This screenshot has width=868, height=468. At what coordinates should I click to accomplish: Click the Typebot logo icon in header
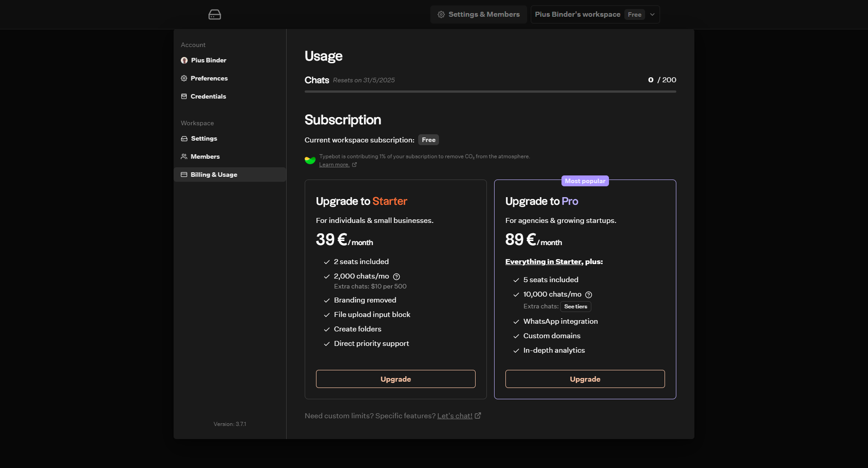tap(214, 14)
